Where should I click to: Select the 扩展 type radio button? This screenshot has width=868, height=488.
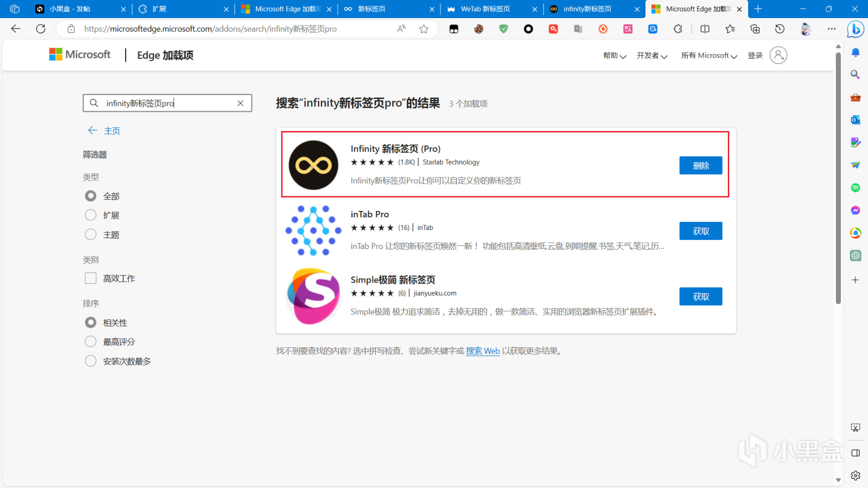pos(90,215)
